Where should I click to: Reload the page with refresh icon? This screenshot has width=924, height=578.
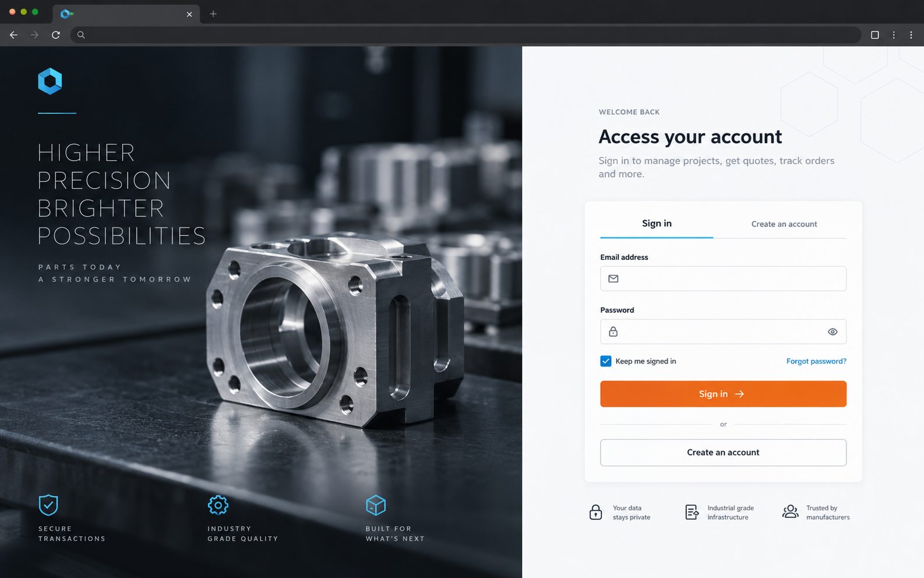point(56,35)
